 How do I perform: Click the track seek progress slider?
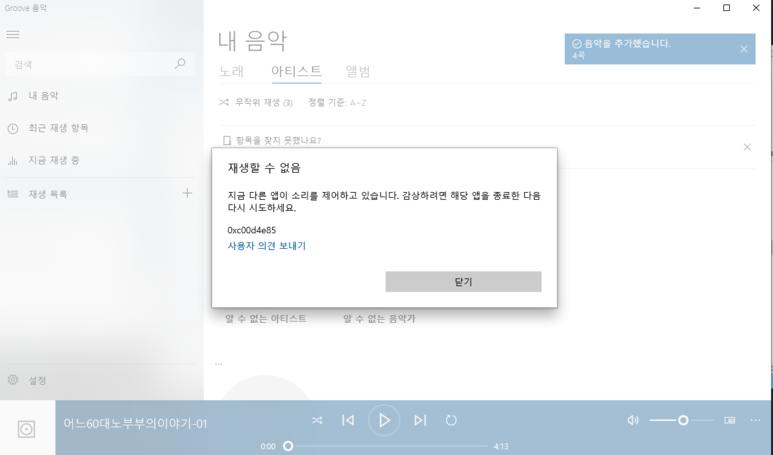[x=387, y=446]
